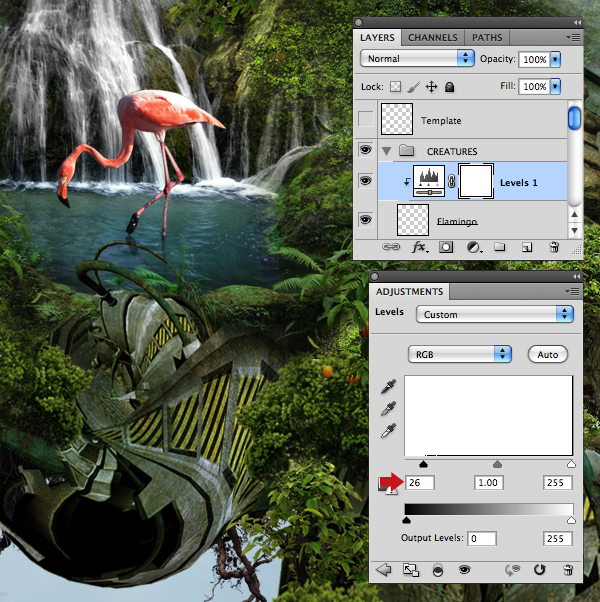Create a new group folder icon
This screenshot has width=600, height=602.
pos(499,246)
